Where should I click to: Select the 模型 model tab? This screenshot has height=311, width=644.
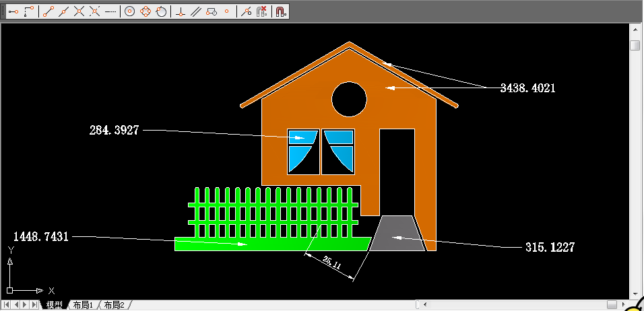click(x=54, y=306)
